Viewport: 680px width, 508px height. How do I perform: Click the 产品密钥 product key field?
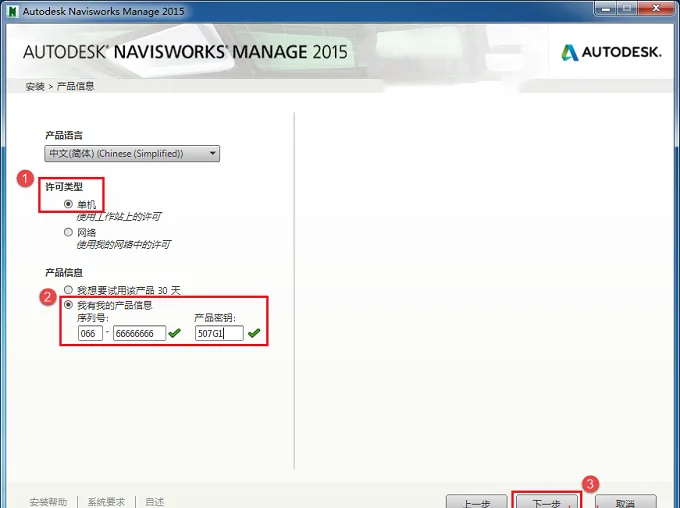219,333
